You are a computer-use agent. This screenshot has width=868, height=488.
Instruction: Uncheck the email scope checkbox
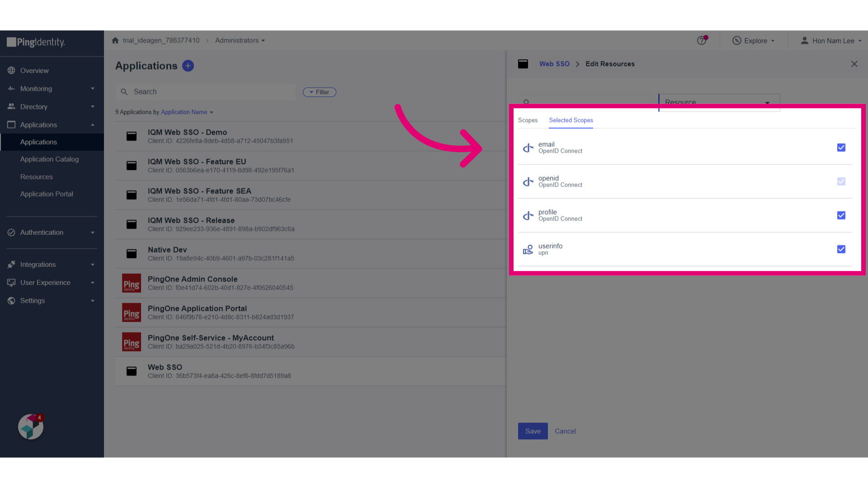(841, 148)
